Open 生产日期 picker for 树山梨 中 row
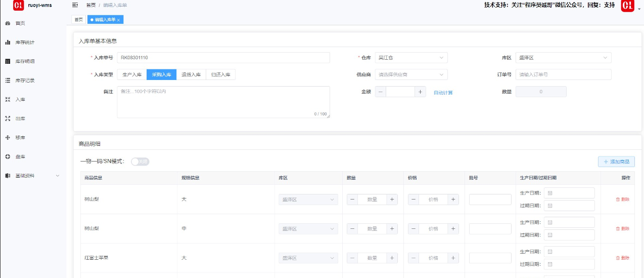Viewport: 644px width, 278px height. (569, 222)
